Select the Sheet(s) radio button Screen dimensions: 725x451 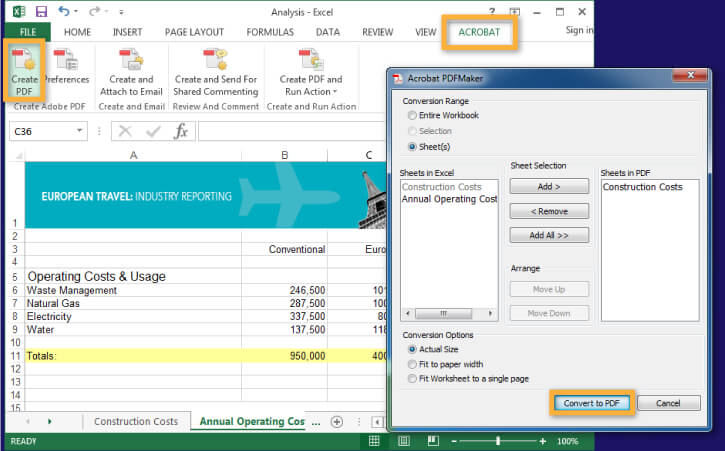tap(412, 147)
